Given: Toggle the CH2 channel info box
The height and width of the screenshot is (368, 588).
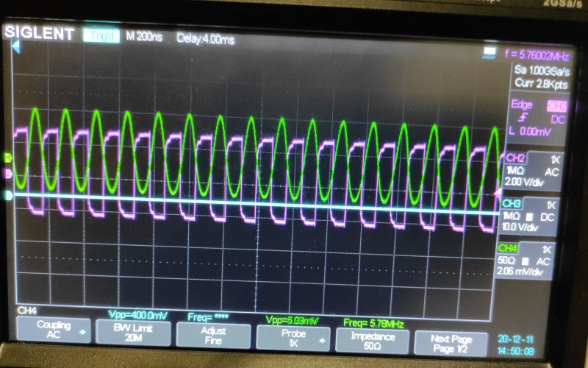Looking at the screenshot, I should [530, 170].
